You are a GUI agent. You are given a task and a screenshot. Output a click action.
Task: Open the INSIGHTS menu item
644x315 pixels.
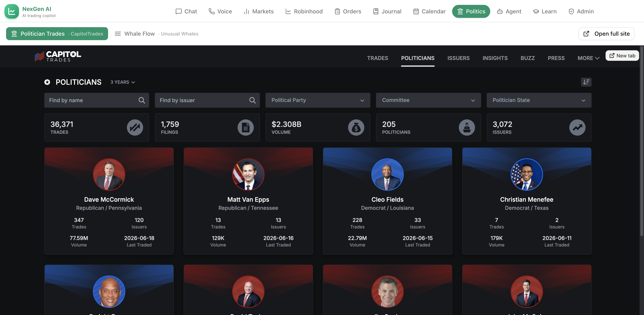[x=495, y=58]
